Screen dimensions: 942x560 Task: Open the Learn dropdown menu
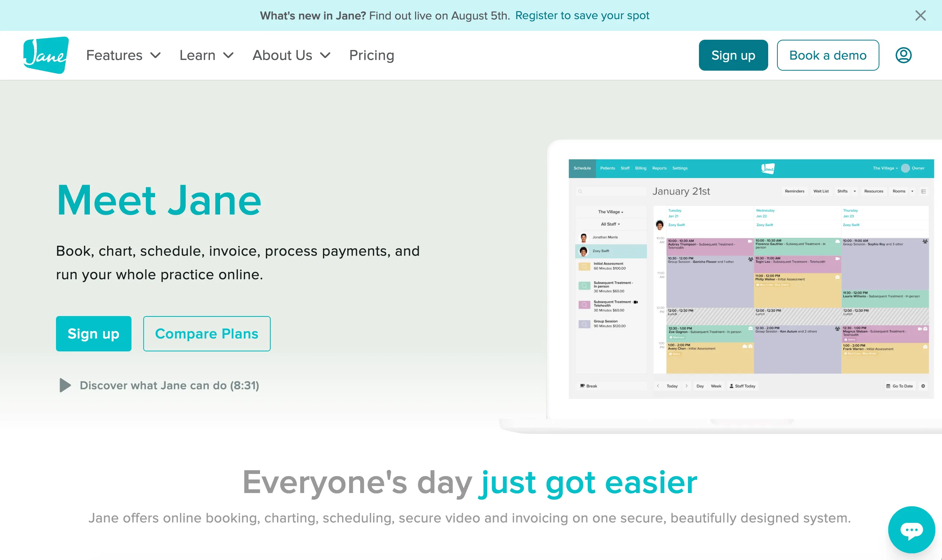(x=207, y=55)
